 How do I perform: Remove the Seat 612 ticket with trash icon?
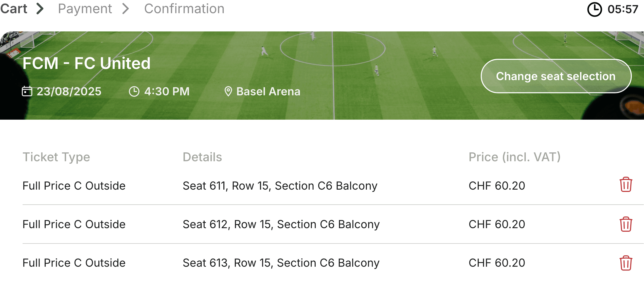tap(626, 224)
